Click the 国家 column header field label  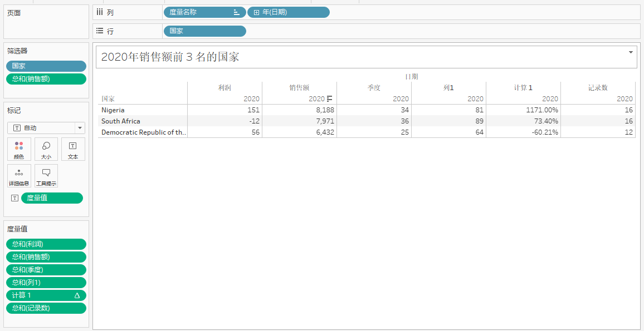pos(108,99)
